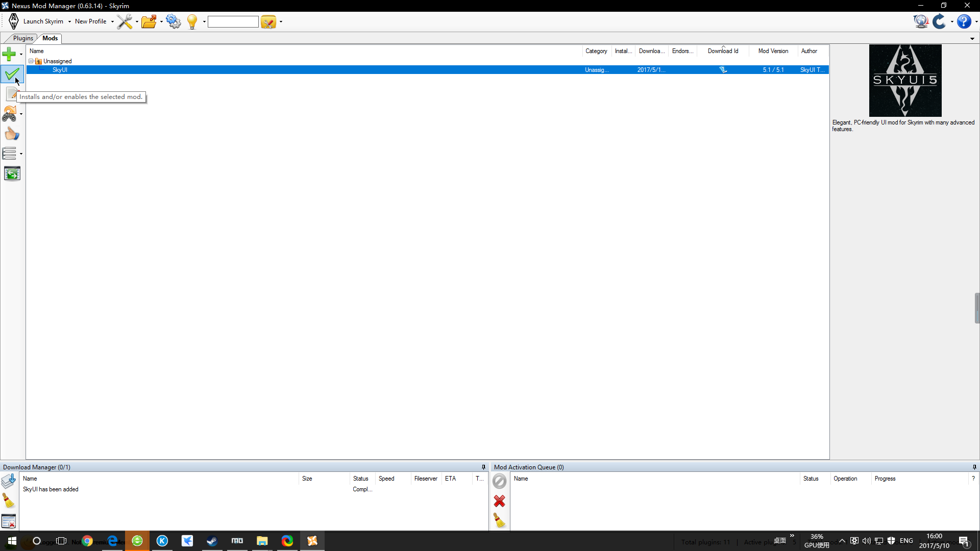This screenshot has width=980, height=551.
Task: Click the binoculars check for updates icon
Action: coord(9,114)
